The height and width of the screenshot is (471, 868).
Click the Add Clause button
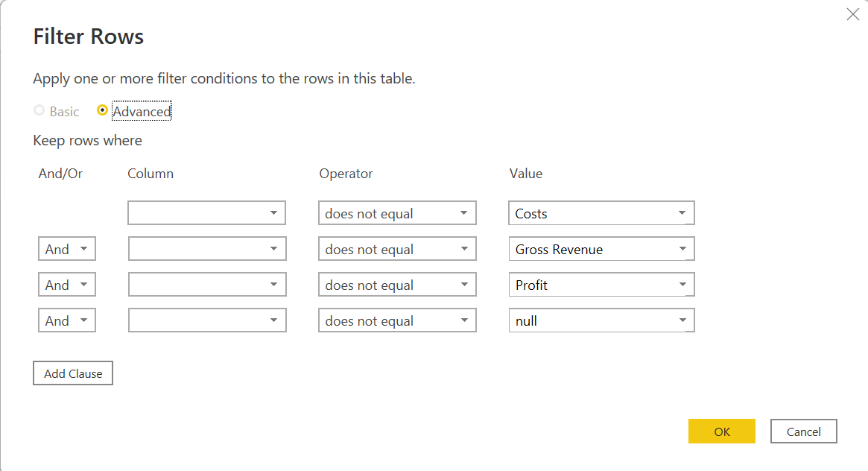point(73,373)
